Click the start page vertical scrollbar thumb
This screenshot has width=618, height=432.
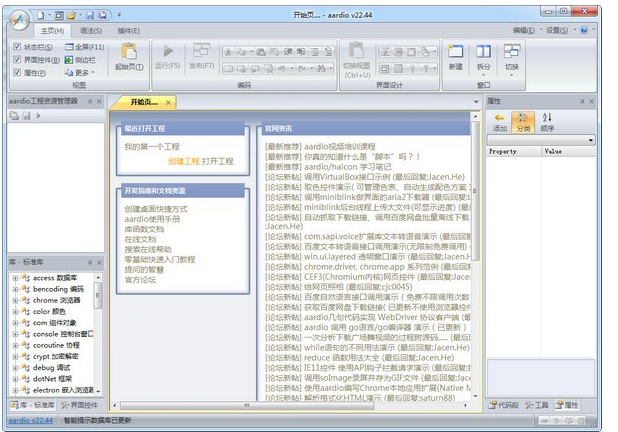(x=475, y=191)
